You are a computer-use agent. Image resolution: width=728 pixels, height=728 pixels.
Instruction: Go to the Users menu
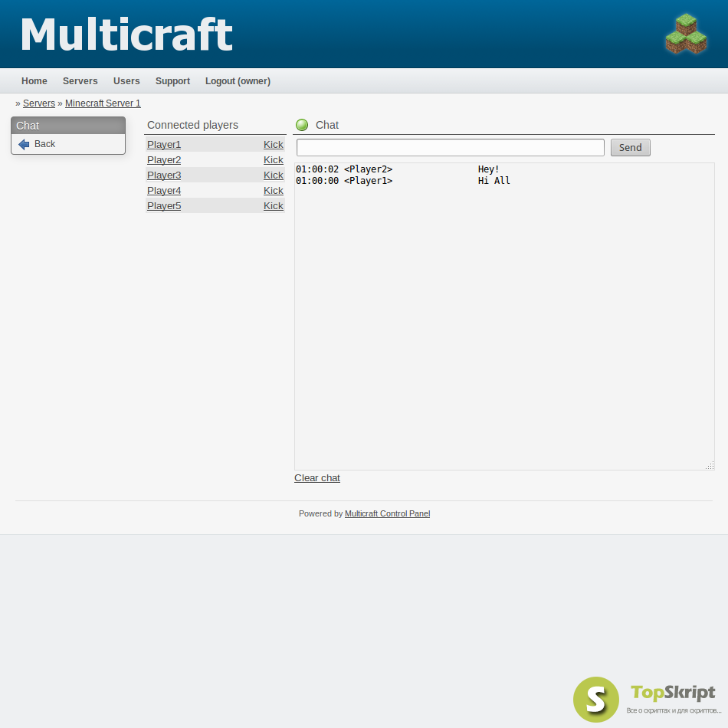tap(126, 80)
